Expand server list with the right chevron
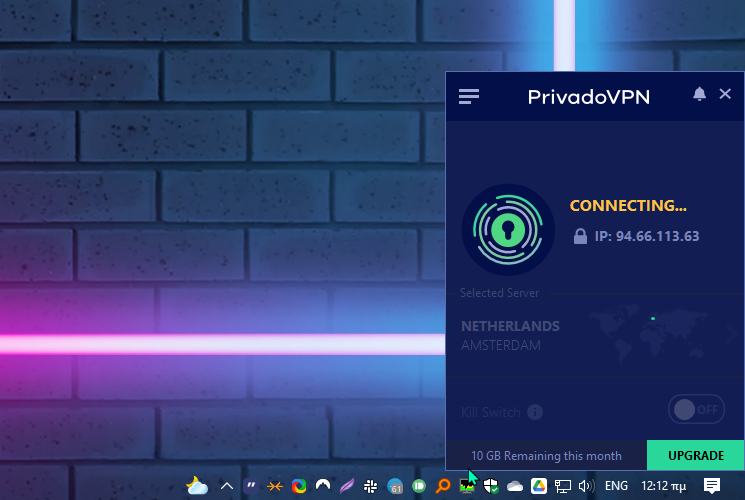This screenshot has height=500, width=745. coord(731,335)
